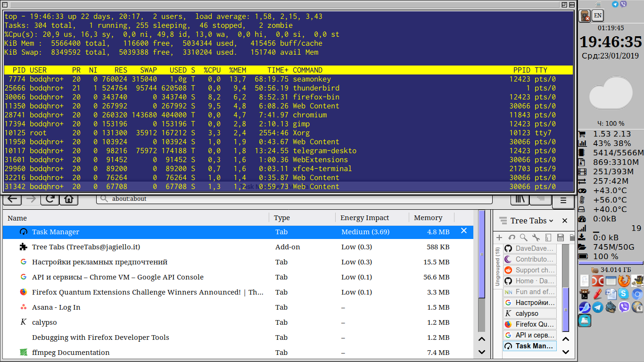The width and height of the screenshot is (644, 362).
Task: Select the Firefox Quantum Extensions Challenge row
Action: [x=238, y=292]
